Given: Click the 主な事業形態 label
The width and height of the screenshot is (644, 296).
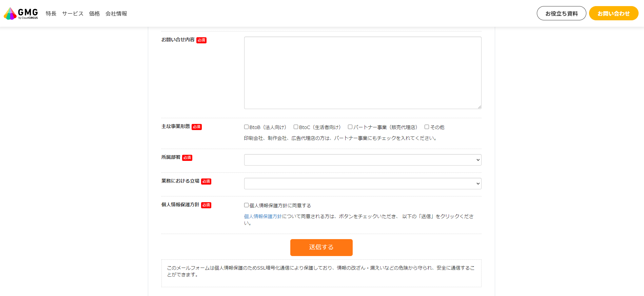Looking at the screenshot, I should [x=176, y=126].
